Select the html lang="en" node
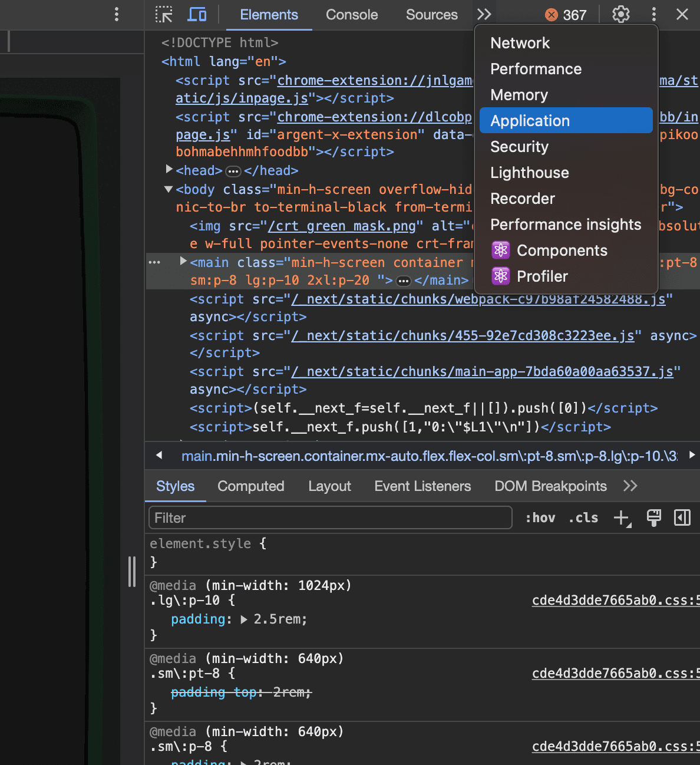The height and width of the screenshot is (765, 700). point(224,62)
